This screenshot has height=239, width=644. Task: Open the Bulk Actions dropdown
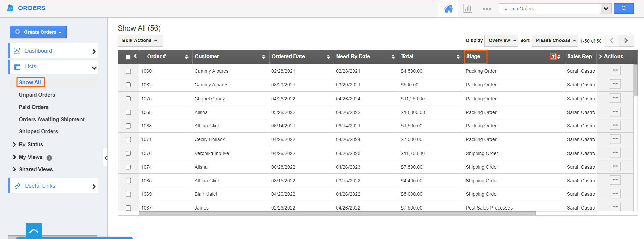(x=140, y=41)
